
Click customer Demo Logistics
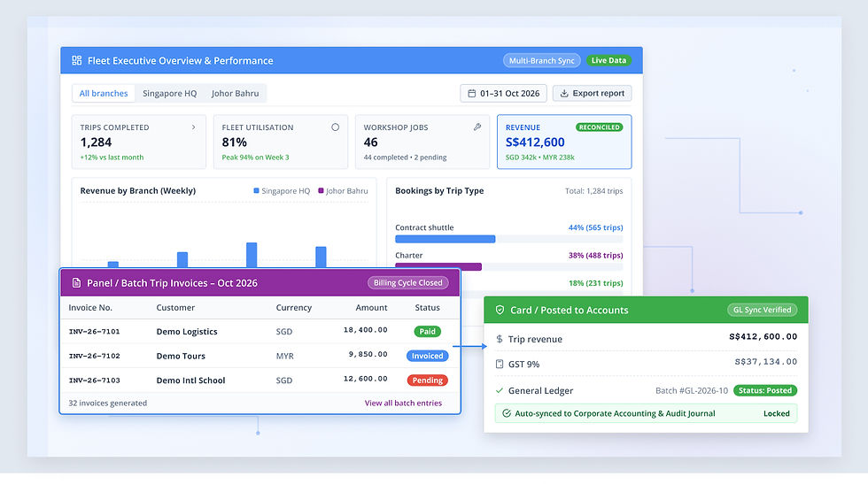(x=187, y=331)
